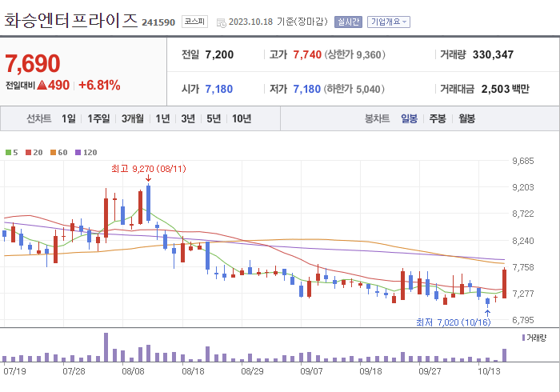
Task: Click the date text 2023.10.18 기준(장마감)
Action: [278, 22]
